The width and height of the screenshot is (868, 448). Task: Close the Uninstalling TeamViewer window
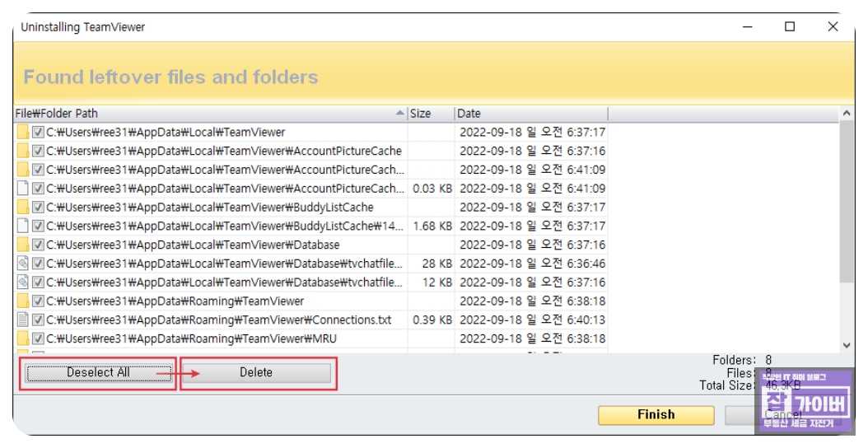pyautogui.click(x=833, y=26)
